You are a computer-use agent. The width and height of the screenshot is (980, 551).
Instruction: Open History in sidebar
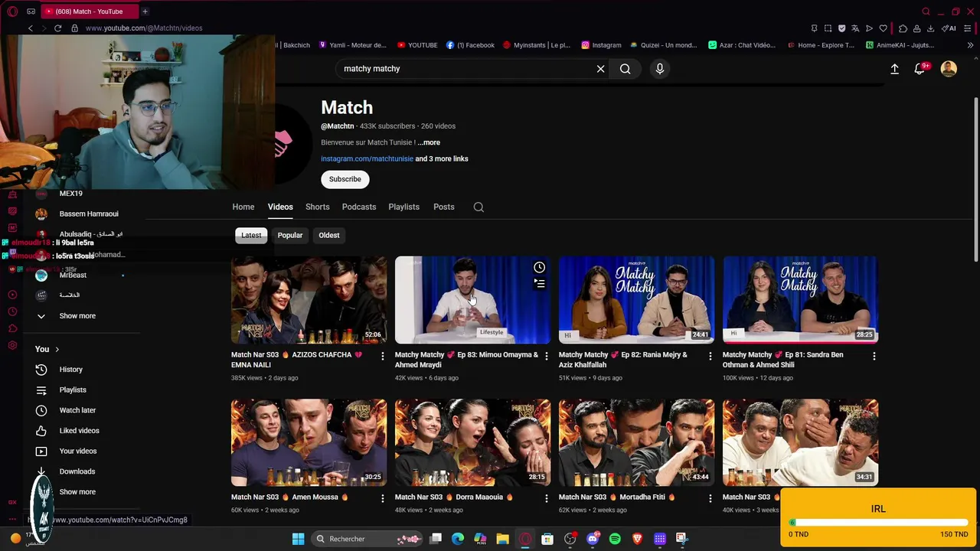pos(71,370)
